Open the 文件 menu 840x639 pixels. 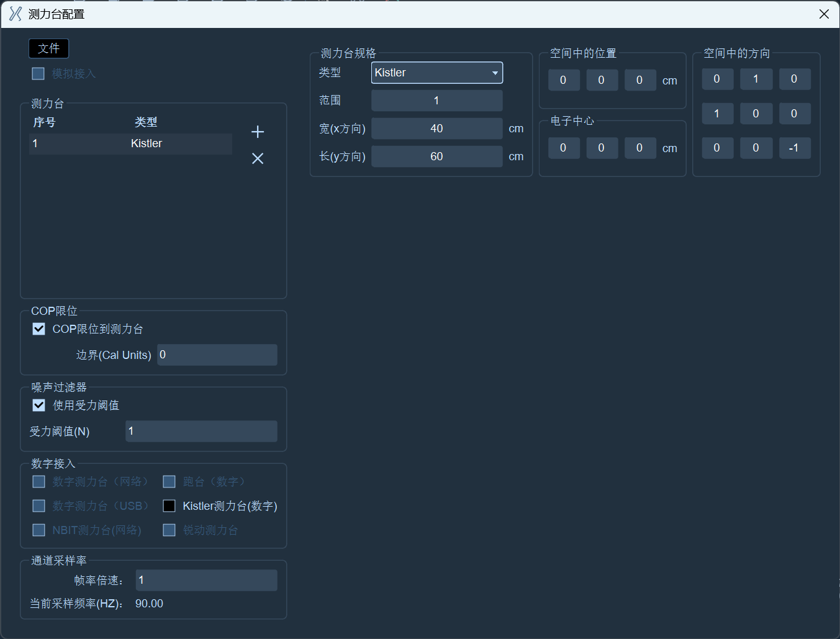click(48, 48)
